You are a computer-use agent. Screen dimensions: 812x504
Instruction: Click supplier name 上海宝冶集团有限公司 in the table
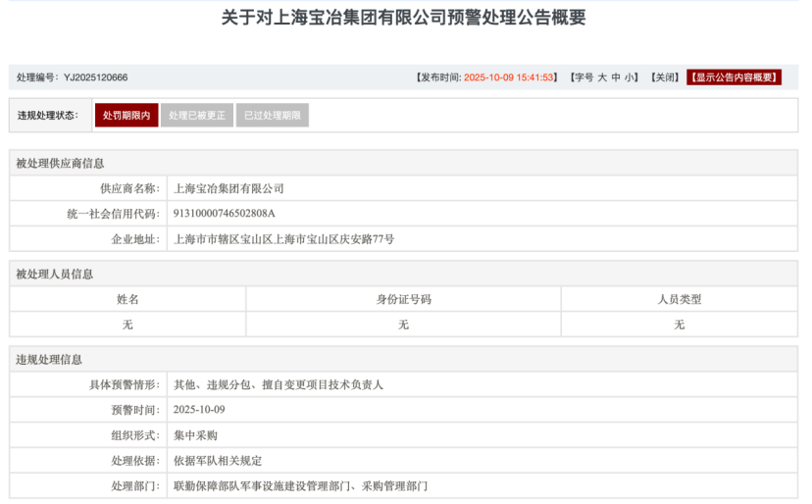click(x=228, y=188)
